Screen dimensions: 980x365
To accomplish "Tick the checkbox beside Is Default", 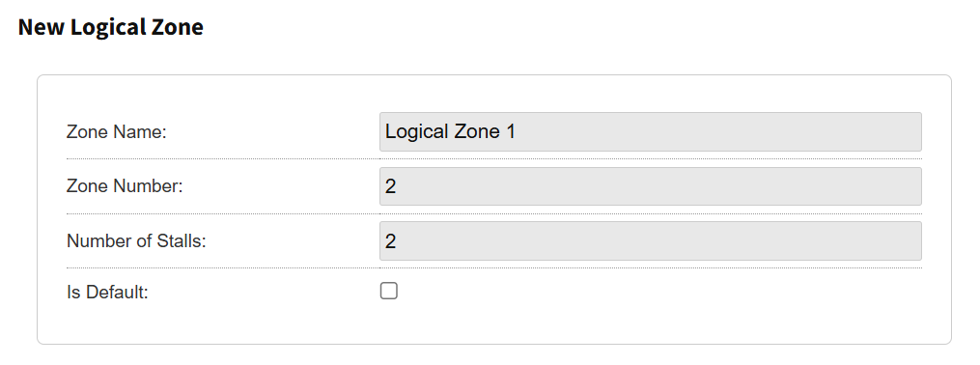I will tap(389, 291).
